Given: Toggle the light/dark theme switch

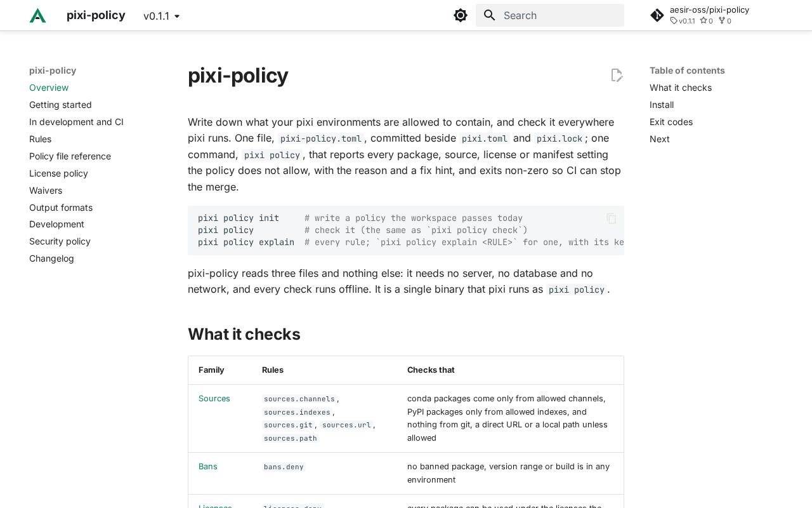Looking at the screenshot, I should [461, 15].
